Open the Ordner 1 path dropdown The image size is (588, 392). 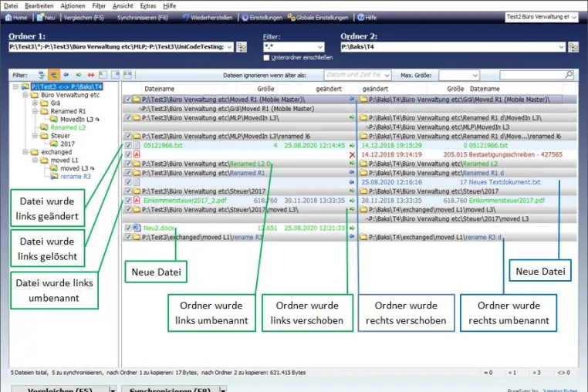click(229, 47)
